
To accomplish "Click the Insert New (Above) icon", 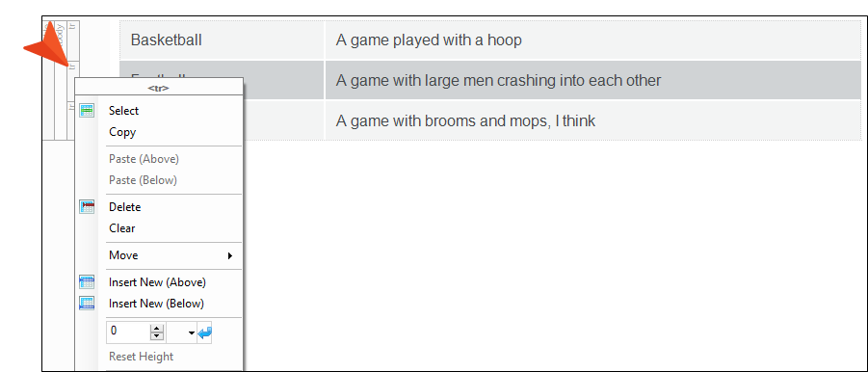I will (87, 282).
